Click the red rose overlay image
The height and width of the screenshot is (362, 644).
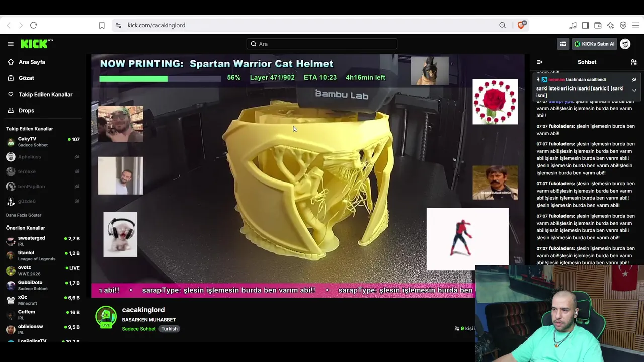tap(495, 102)
